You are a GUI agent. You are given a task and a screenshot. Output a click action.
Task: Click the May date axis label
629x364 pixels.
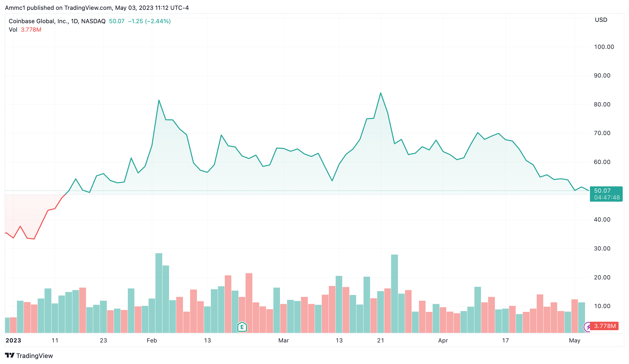pos(575,340)
